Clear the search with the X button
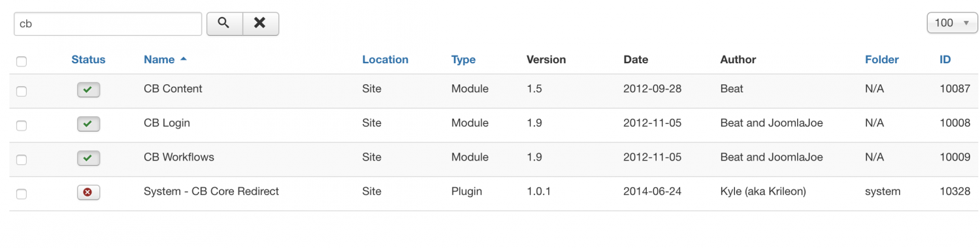980x248 pixels. pos(261,23)
